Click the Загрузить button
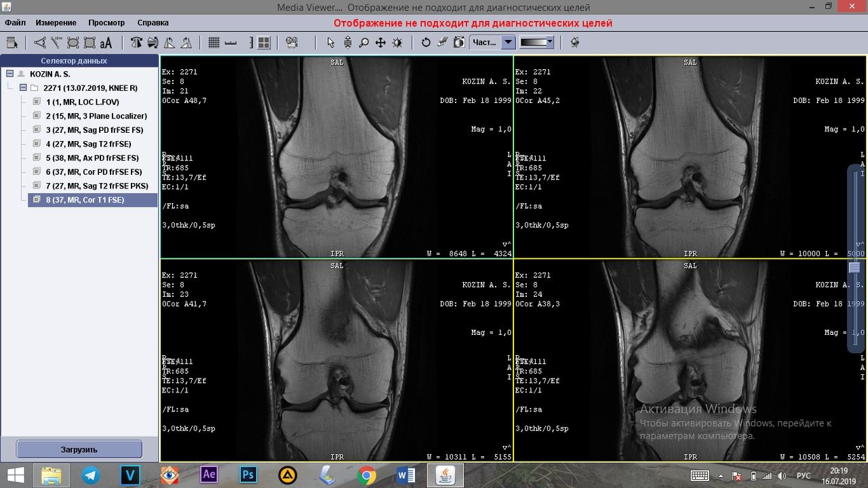This screenshot has width=868, height=488. (79, 449)
